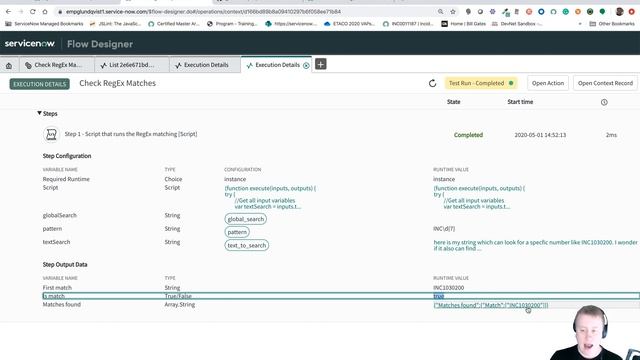Click the First match value INC1030200
The height and width of the screenshot is (360, 640).
449,288
